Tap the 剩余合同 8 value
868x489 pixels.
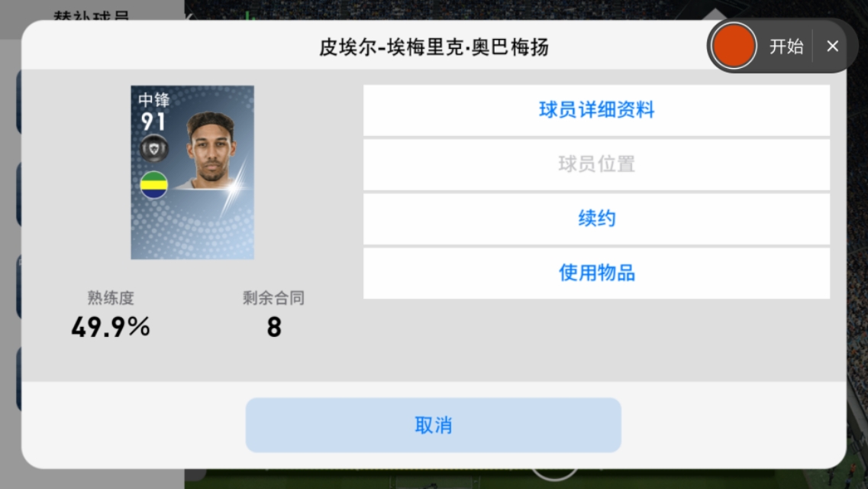pos(274,327)
